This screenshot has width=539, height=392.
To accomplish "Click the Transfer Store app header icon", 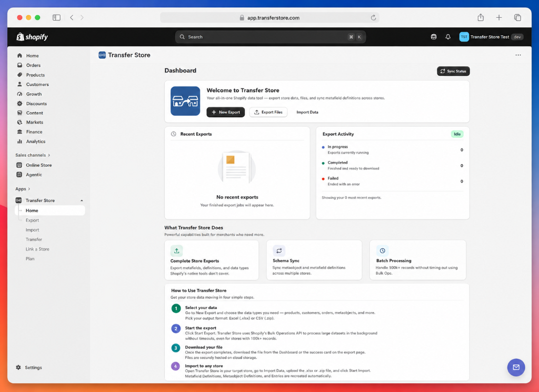I will pyautogui.click(x=102, y=55).
